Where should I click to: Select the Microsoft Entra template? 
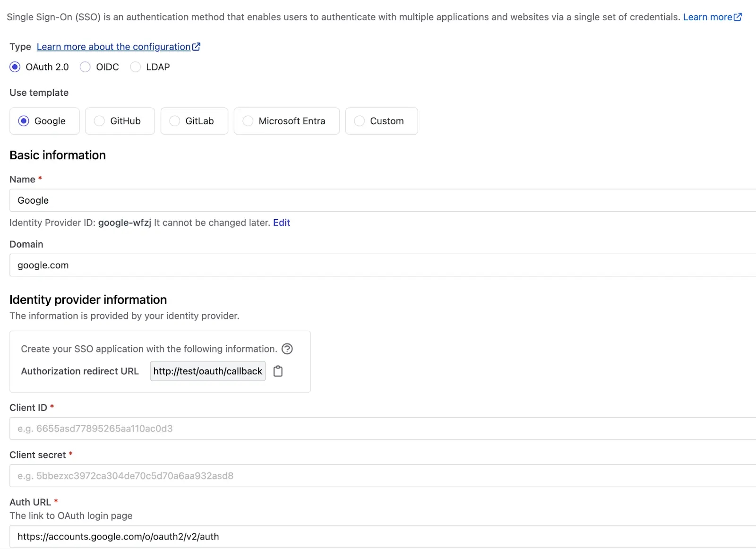tap(248, 121)
